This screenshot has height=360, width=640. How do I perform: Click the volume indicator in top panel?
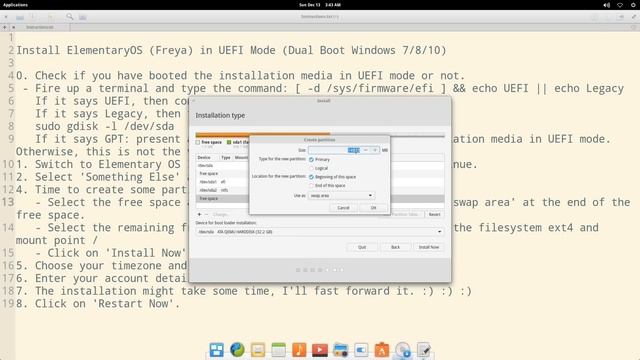click(607, 5)
